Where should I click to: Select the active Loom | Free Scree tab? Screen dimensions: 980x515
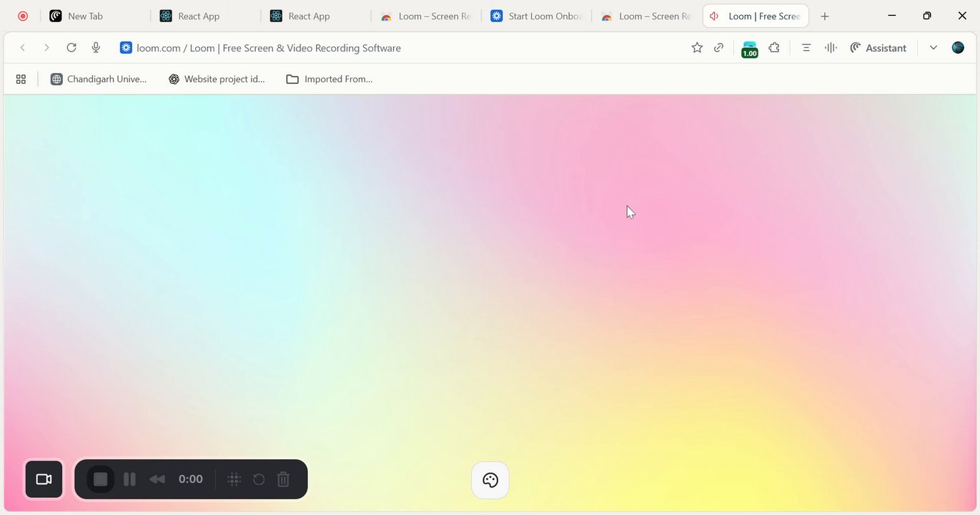[x=756, y=16]
